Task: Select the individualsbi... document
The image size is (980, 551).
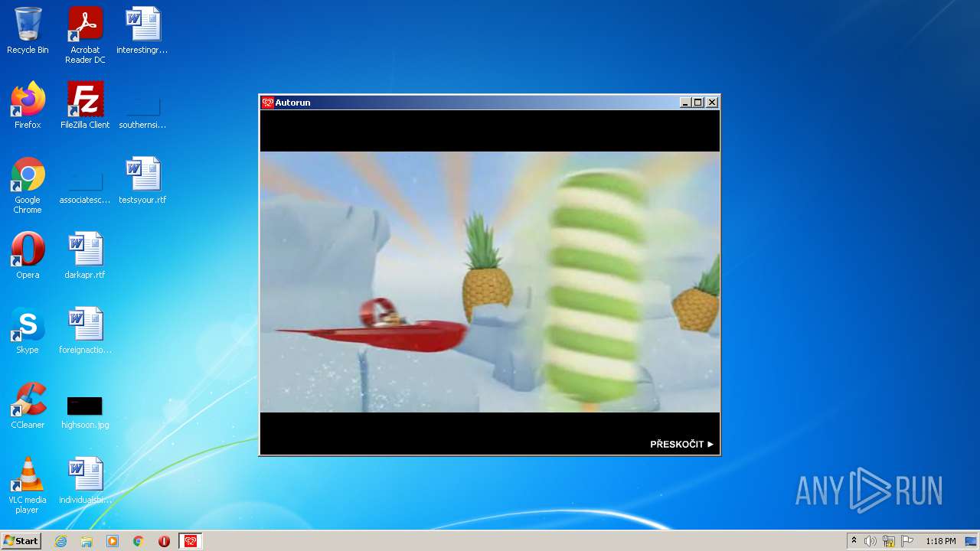Action: tap(85, 481)
